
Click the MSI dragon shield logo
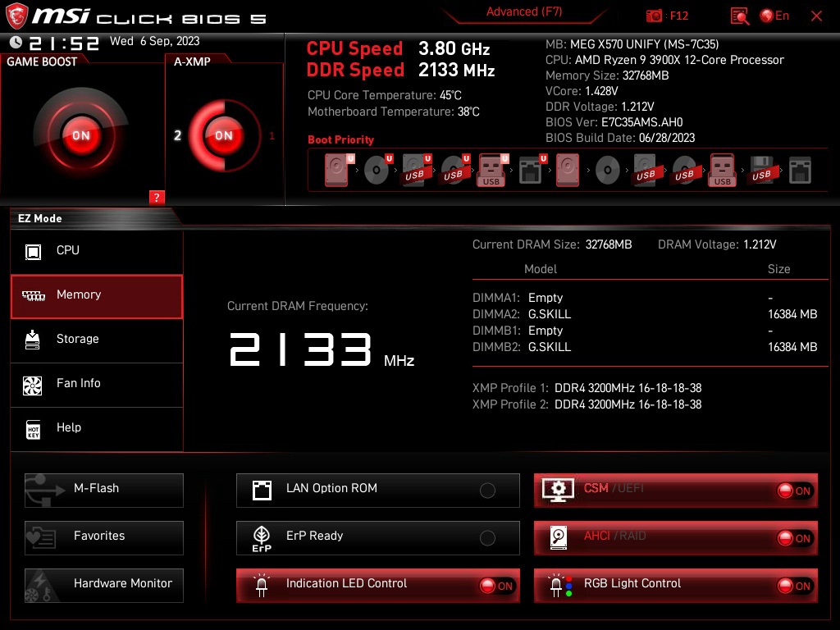click(16, 16)
